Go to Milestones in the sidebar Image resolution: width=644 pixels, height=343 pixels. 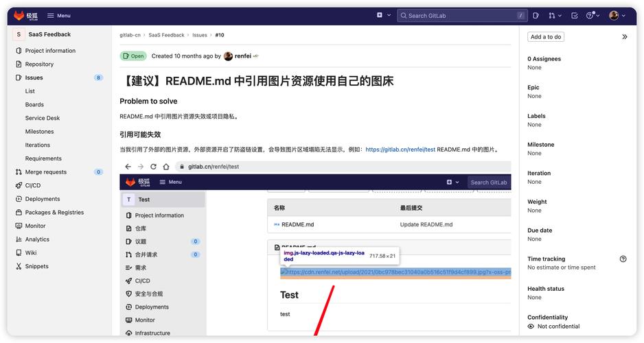click(39, 132)
